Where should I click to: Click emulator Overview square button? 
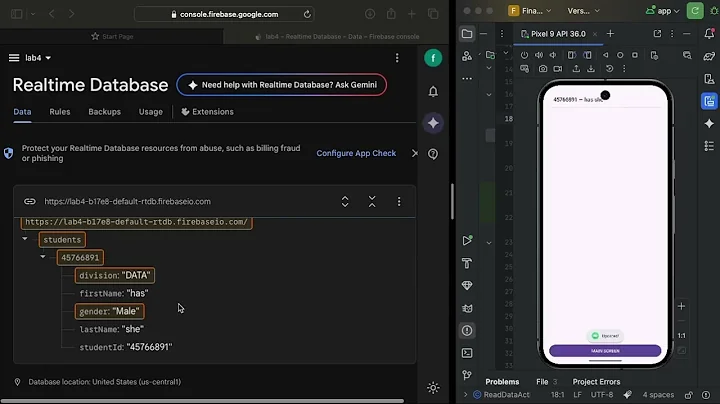635,55
